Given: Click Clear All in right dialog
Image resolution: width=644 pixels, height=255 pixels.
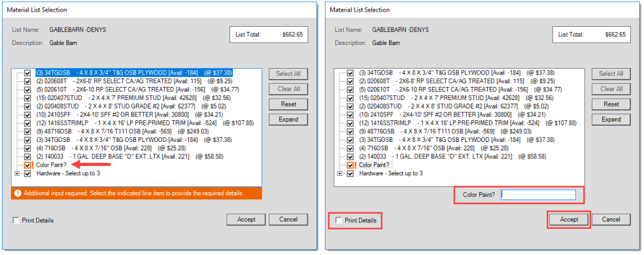Looking at the screenshot, I should [611, 89].
